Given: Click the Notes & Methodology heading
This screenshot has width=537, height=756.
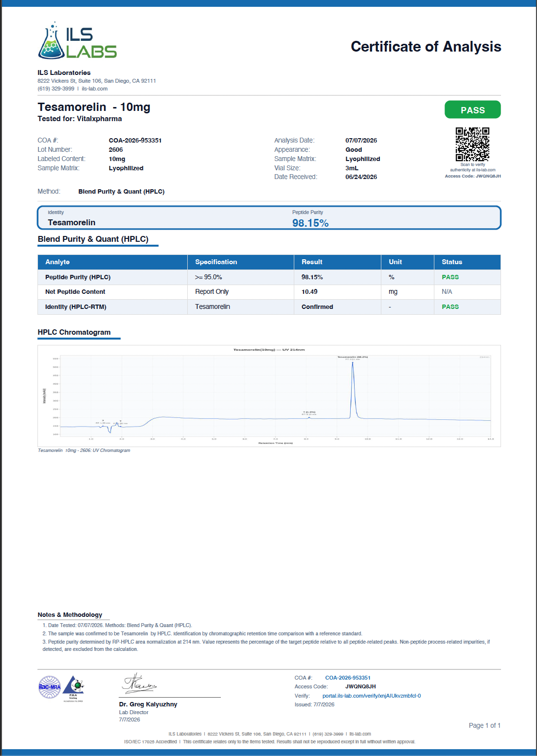Looking at the screenshot, I should pos(70,615).
